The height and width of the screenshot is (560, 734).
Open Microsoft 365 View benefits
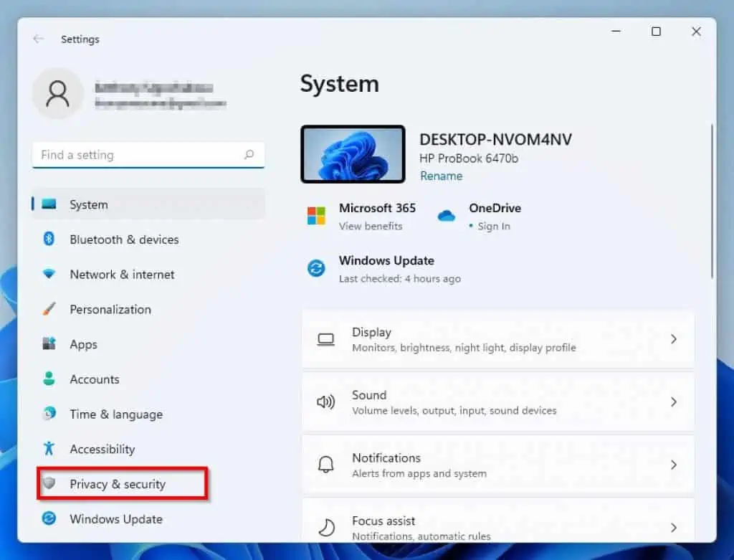[370, 226]
